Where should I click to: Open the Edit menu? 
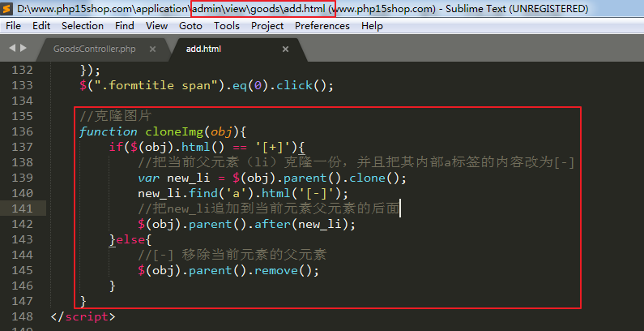[x=41, y=26]
